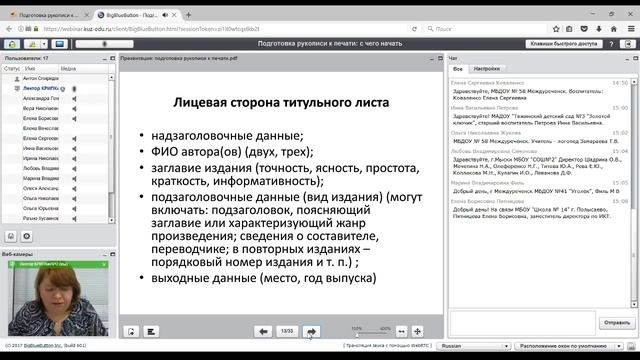The width and height of the screenshot is (640, 360).
Task: Go to the previous slide arrow
Action: (263, 331)
